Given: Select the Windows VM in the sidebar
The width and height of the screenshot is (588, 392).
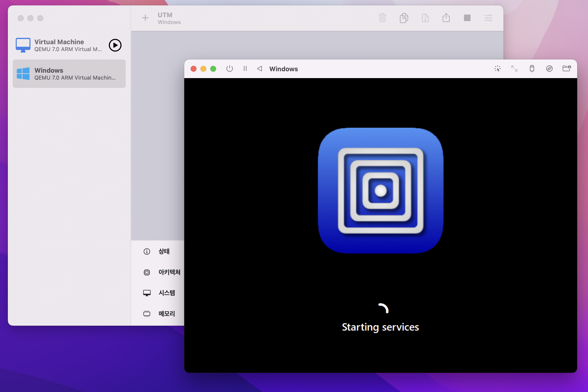Looking at the screenshot, I should click(x=69, y=74).
